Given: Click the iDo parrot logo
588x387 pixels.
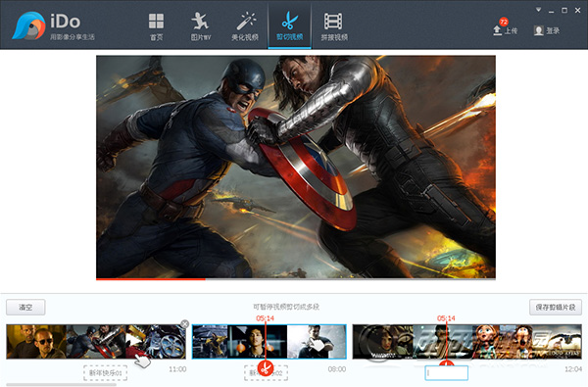Looking at the screenshot, I should tap(28, 25).
